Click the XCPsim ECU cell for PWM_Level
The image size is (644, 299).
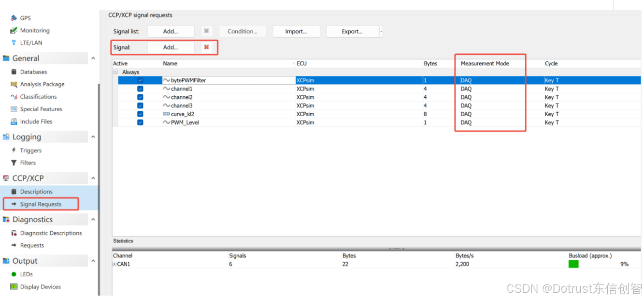pyautogui.click(x=305, y=122)
